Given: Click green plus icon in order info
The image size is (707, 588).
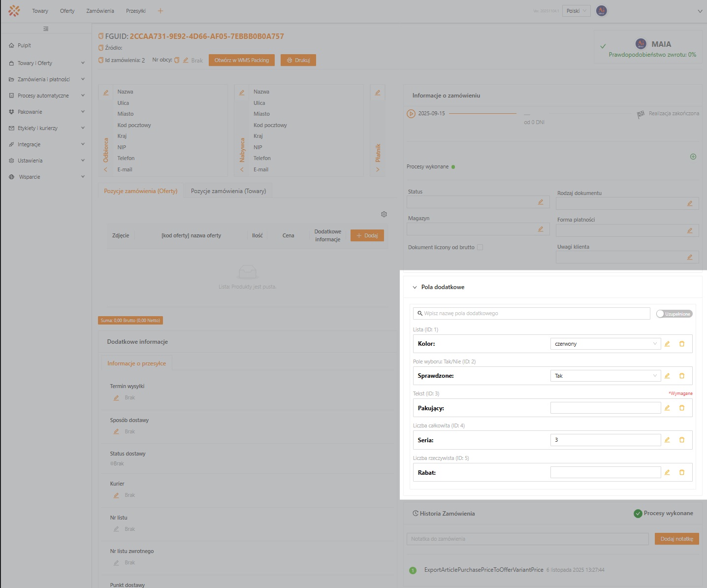Looking at the screenshot, I should [693, 157].
